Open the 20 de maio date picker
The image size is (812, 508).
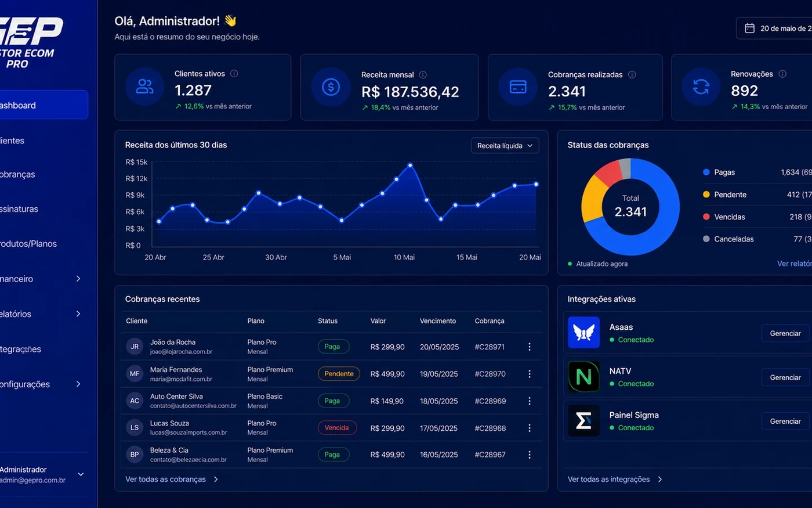click(774, 28)
